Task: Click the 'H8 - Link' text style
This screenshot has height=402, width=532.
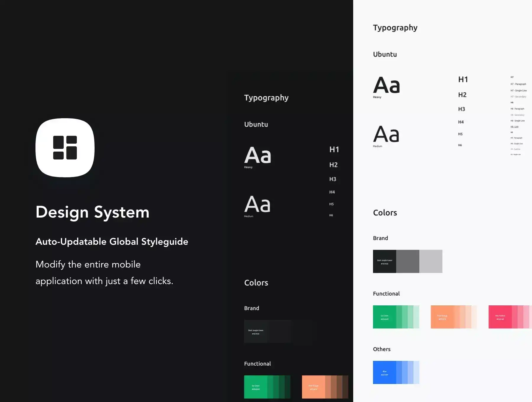Action: [x=514, y=127]
